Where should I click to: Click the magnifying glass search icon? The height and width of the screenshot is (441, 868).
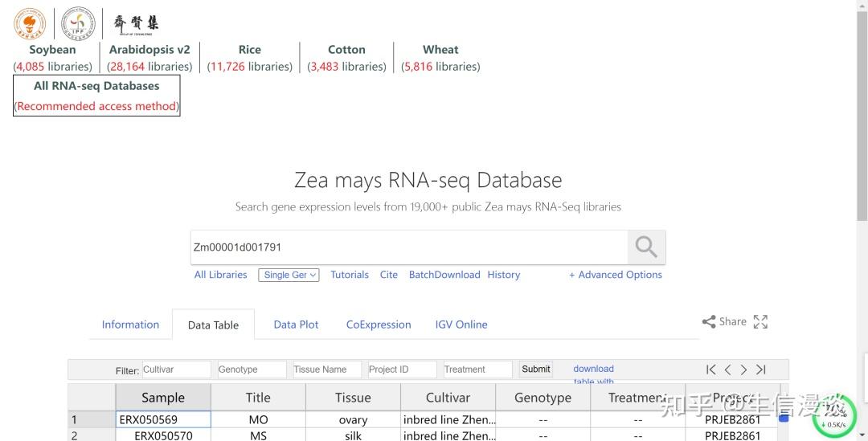pos(646,247)
